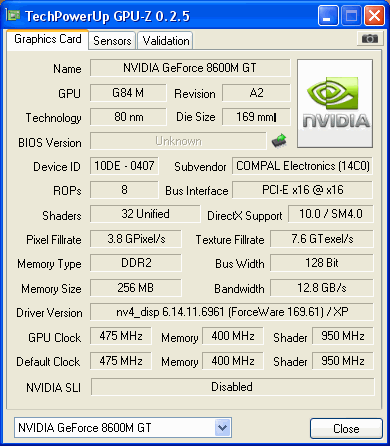Close the window with the red X
The width and height of the screenshot is (390, 446).
point(374,15)
